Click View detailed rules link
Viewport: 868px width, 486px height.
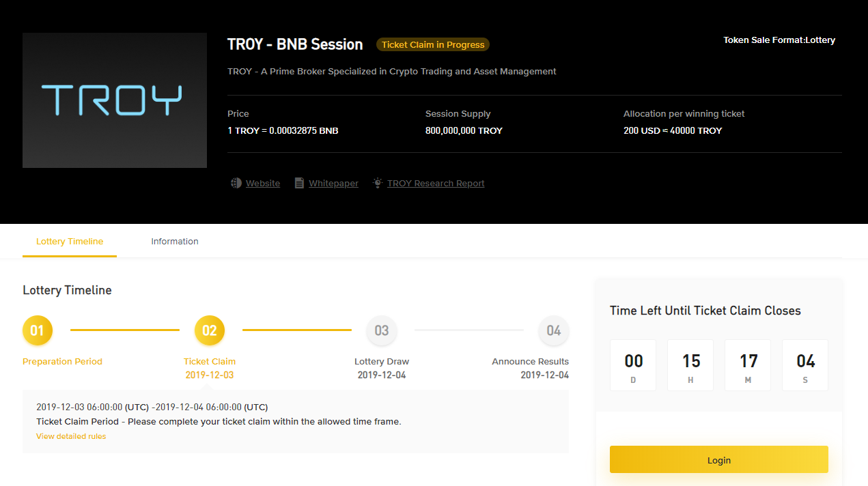pyautogui.click(x=71, y=436)
